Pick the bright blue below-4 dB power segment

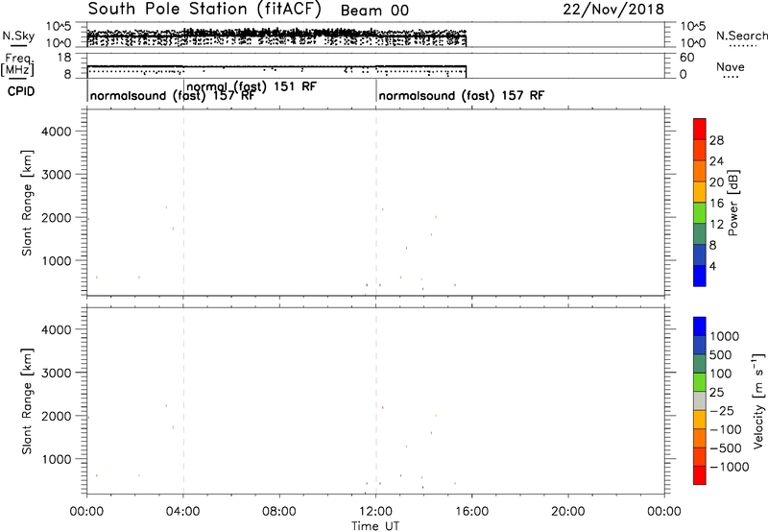[x=700, y=276]
